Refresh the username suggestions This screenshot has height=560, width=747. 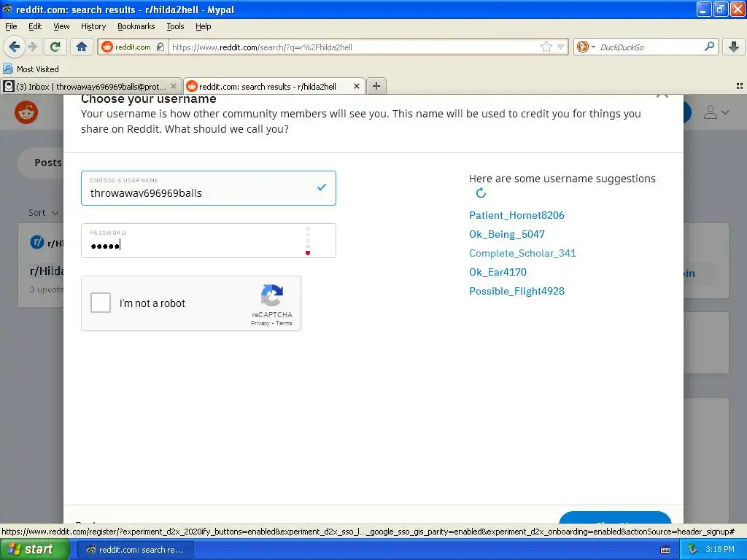481,192
